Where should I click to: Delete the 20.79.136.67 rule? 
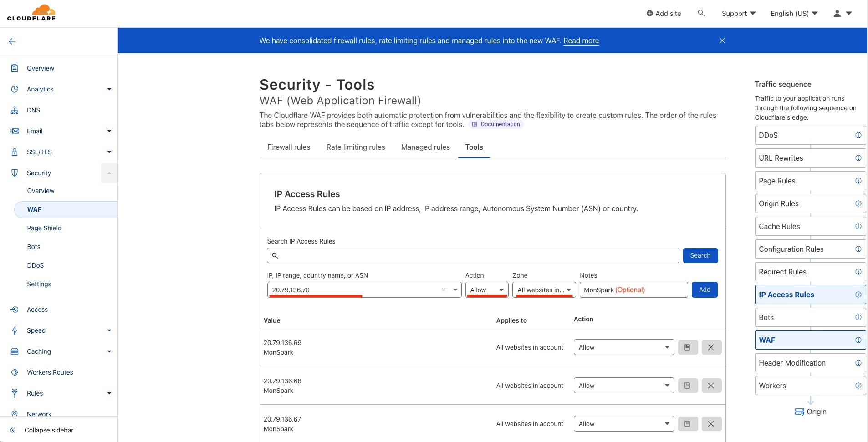[711, 424]
